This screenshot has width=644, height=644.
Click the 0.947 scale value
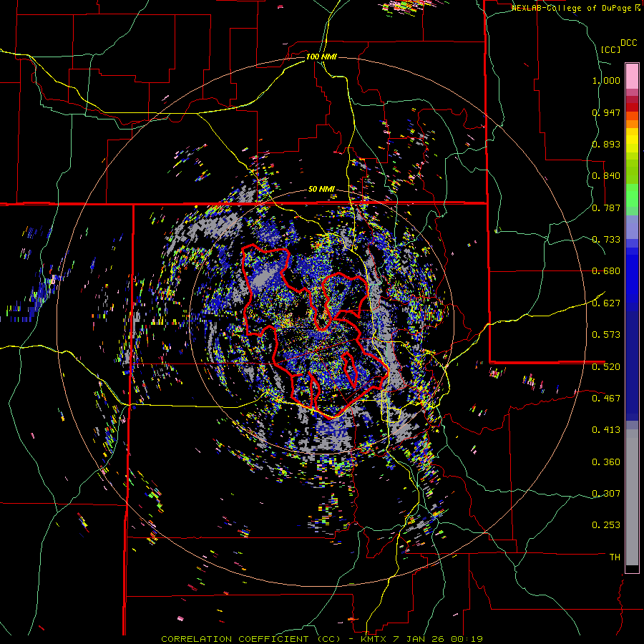[x=606, y=112]
